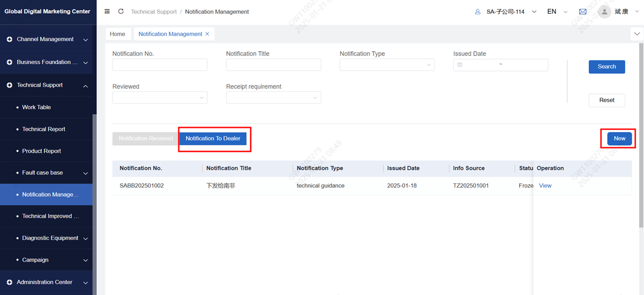Click the Search button
The width and height of the screenshot is (644, 295).
[x=607, y=67]
